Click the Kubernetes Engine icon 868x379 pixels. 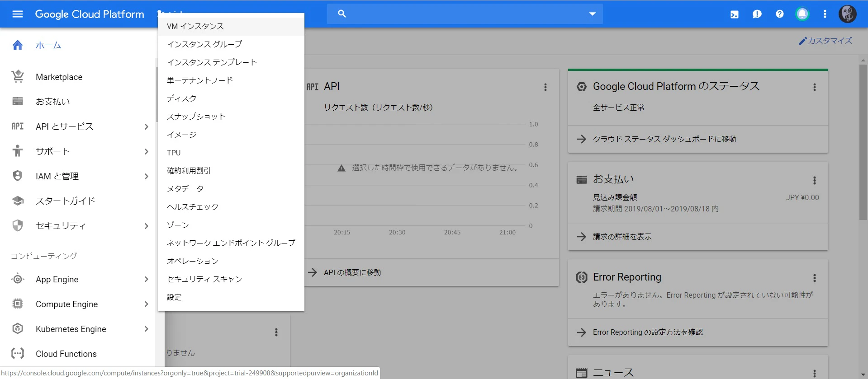click(18, 329)
